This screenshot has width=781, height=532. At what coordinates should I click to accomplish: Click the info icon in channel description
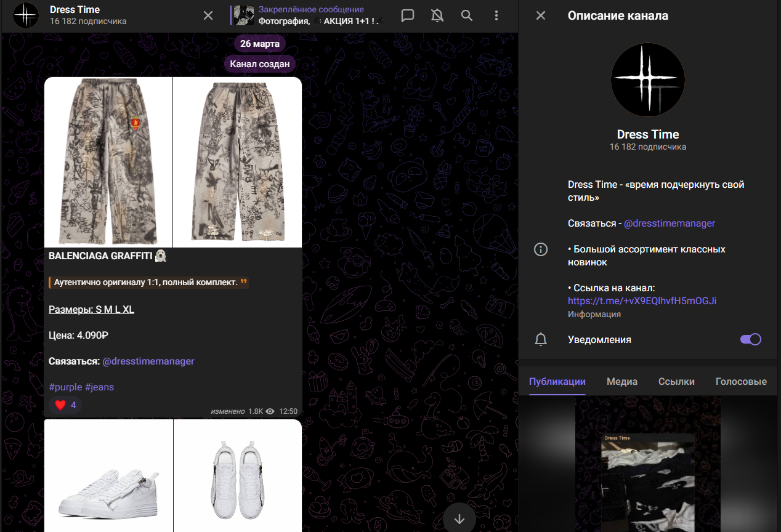[541, 249]
